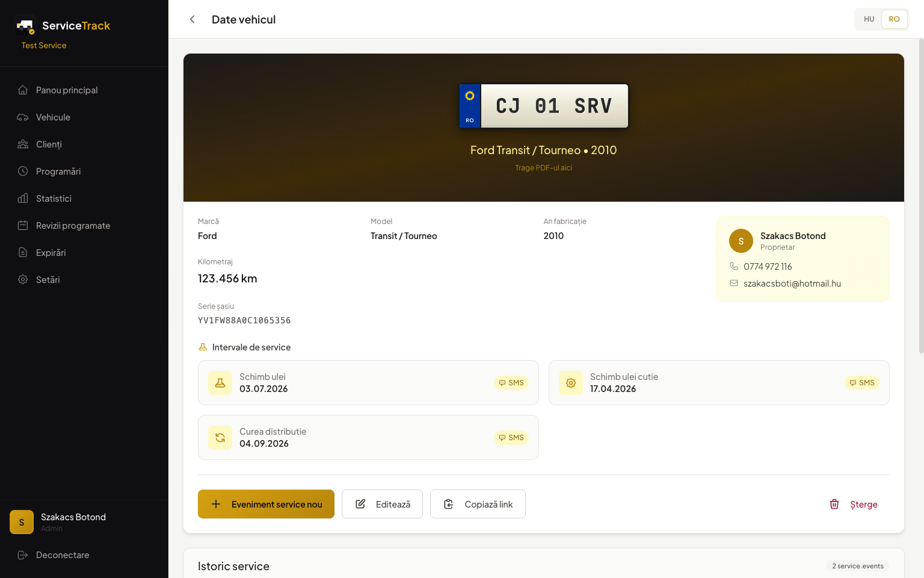The image size is (924, 578).
Task: Click the red trash delete icon
Action: tap(834, 504)
